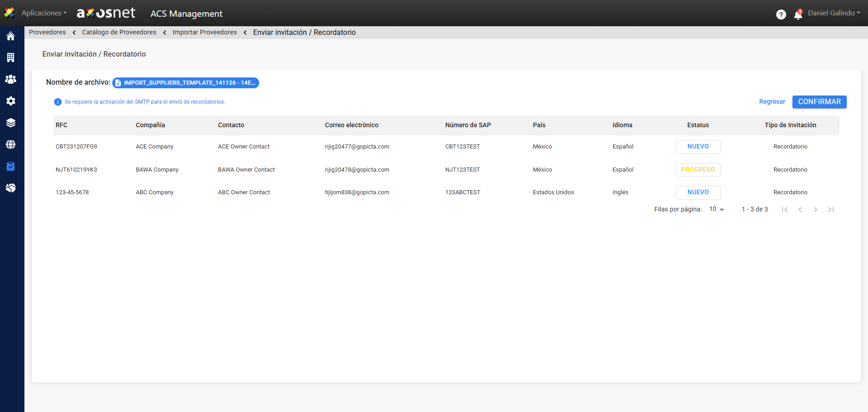Click the clipboard checklist sidebar icon

coord(11,166)
